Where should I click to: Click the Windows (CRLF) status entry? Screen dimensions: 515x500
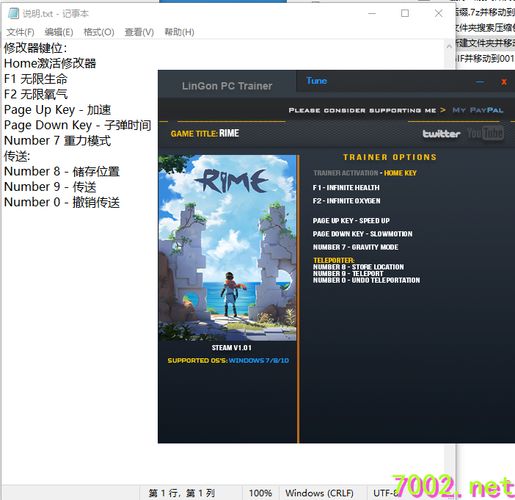(319, 493)
